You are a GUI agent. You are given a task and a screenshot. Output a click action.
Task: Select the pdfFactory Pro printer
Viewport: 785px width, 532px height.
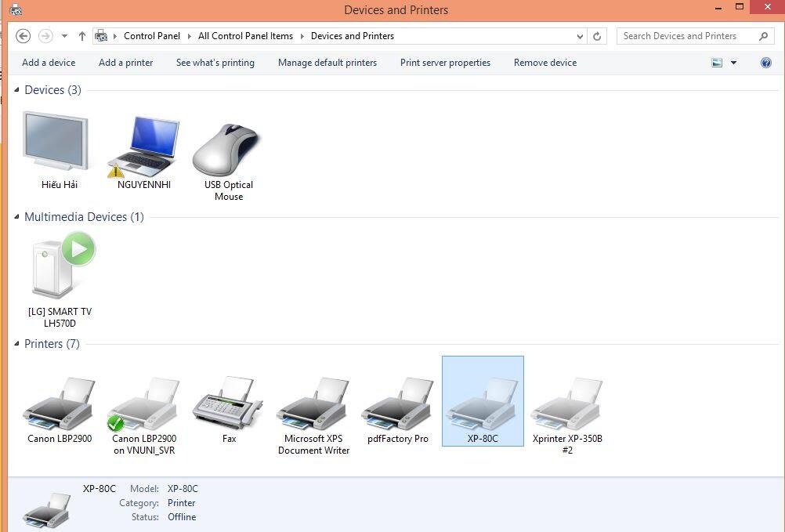click(x=398, y=411)
